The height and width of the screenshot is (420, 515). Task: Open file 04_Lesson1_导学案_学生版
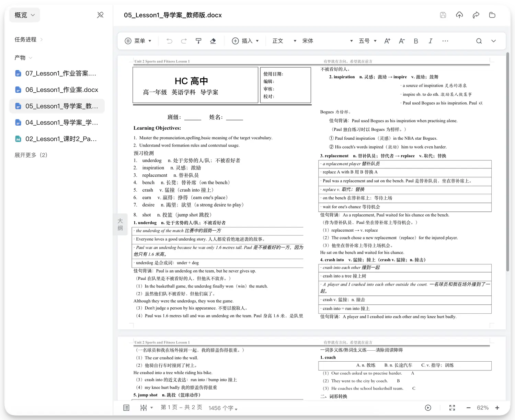(57, 122)
